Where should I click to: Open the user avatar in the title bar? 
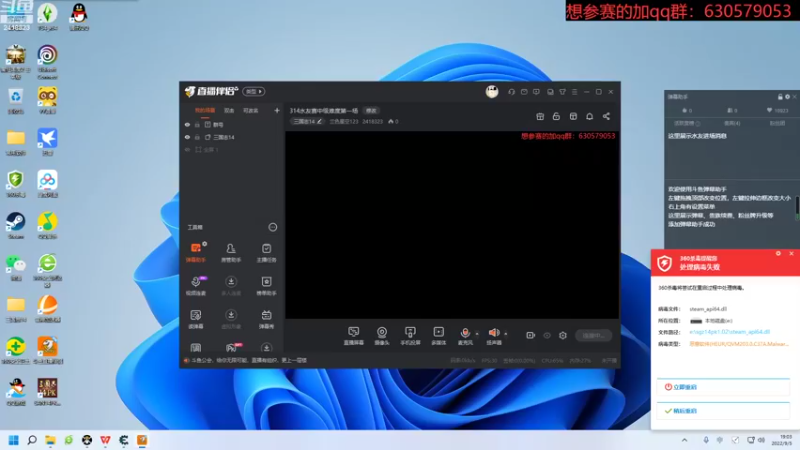pos(492,92)
